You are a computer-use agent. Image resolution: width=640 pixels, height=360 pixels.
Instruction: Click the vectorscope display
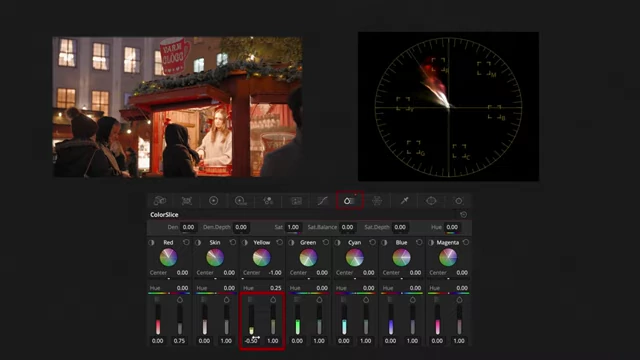[x=448, y=107]
